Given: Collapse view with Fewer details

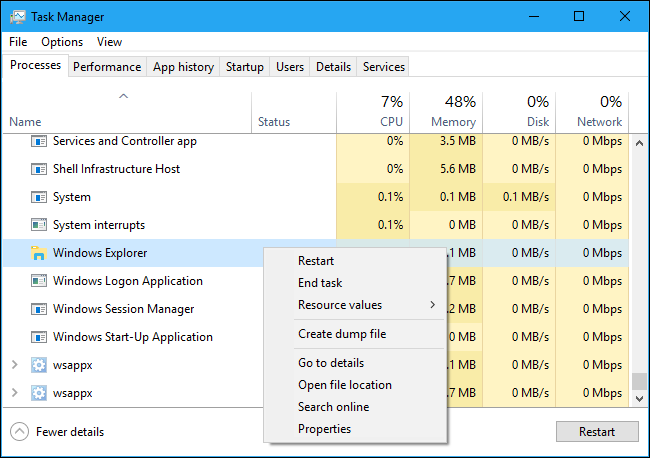Looking at the screenshot, I should (58, 432).
